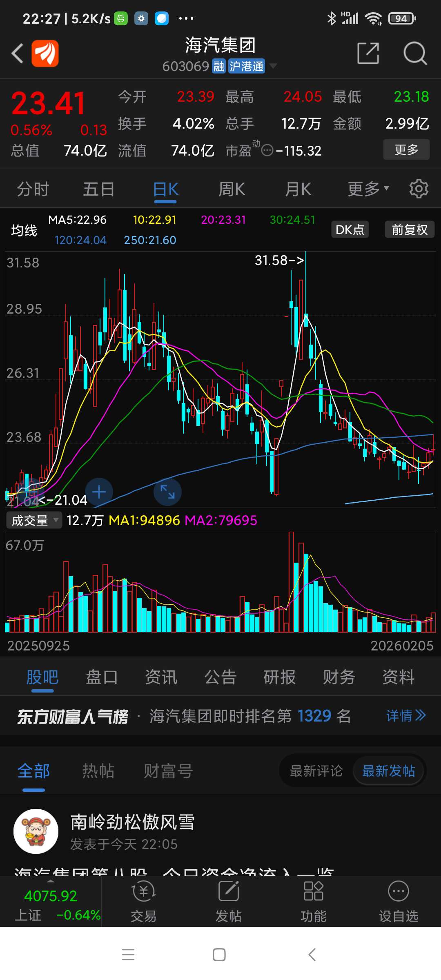Screen dimensions: 441x980
Task: Tap the volume bar chart area
Action: point(220,582)
